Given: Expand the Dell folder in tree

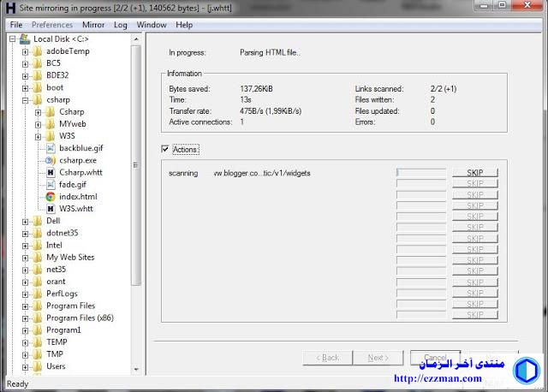Looking at the screenshot, I should (26, 221).
